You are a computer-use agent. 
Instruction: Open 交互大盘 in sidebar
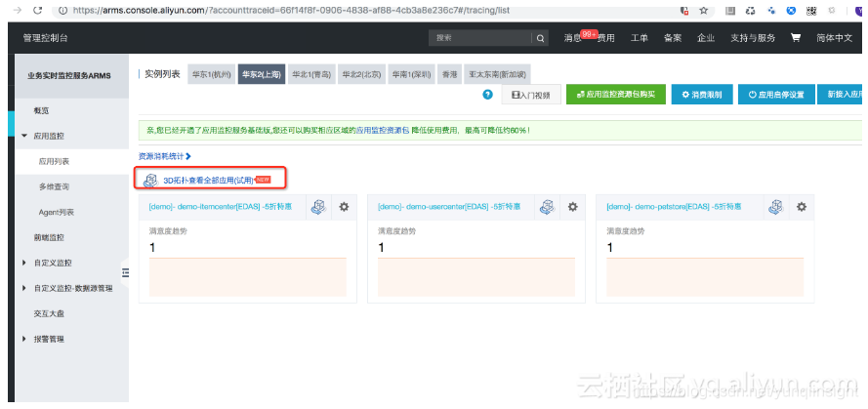49,313
